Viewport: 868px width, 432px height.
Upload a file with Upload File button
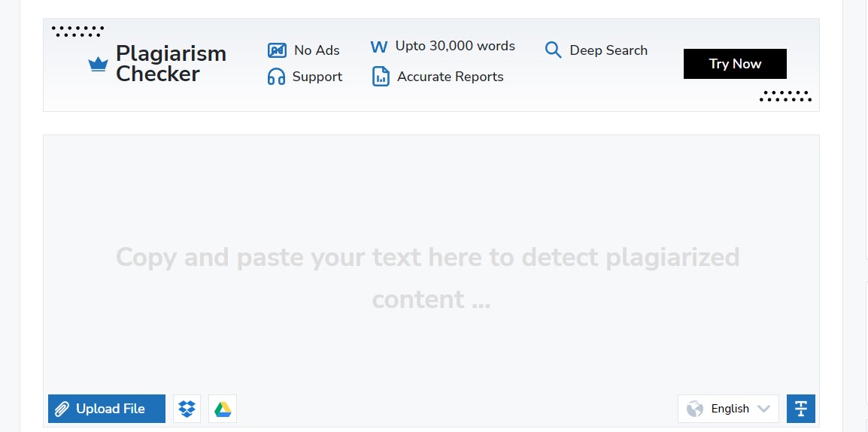tap(107, 409)
